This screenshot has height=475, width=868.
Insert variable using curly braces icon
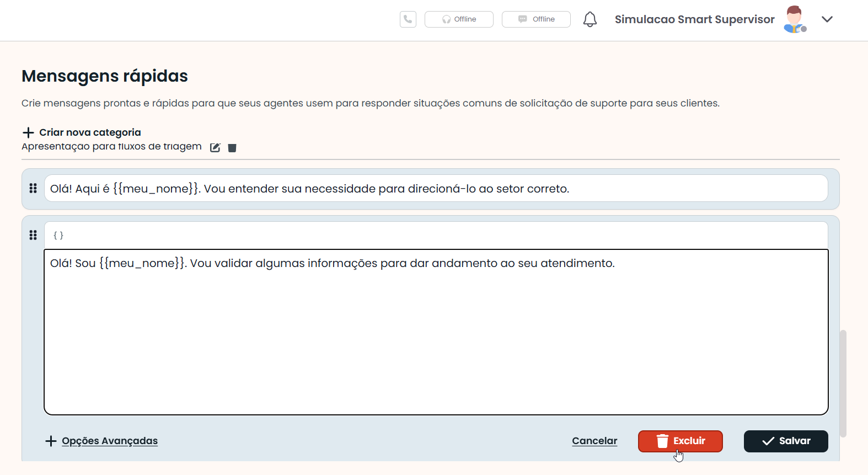[58, 236]
